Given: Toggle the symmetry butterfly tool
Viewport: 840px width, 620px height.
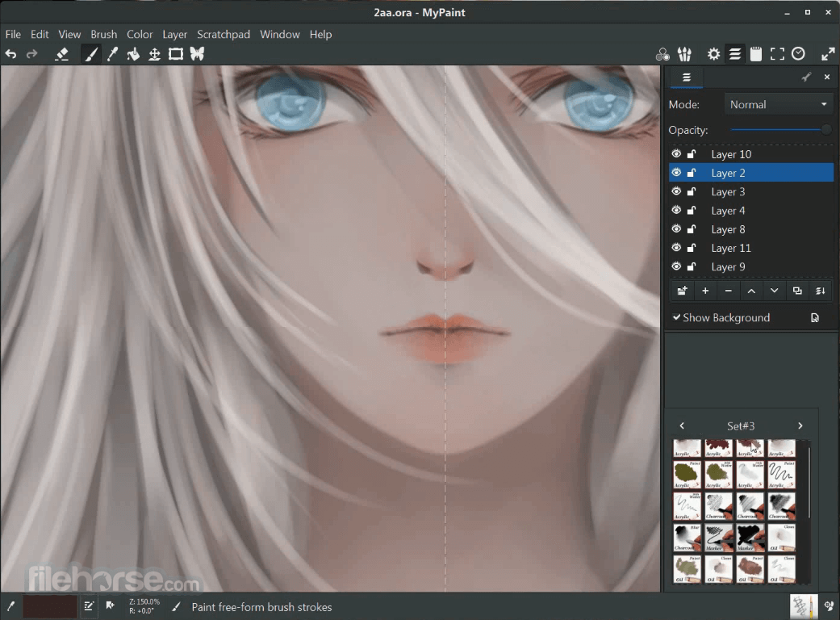Looking at the screenshot, I should [x=197, y=54].
